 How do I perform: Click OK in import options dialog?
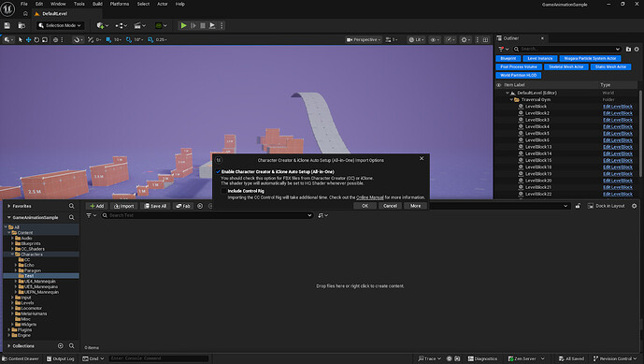tap(365, 206)
